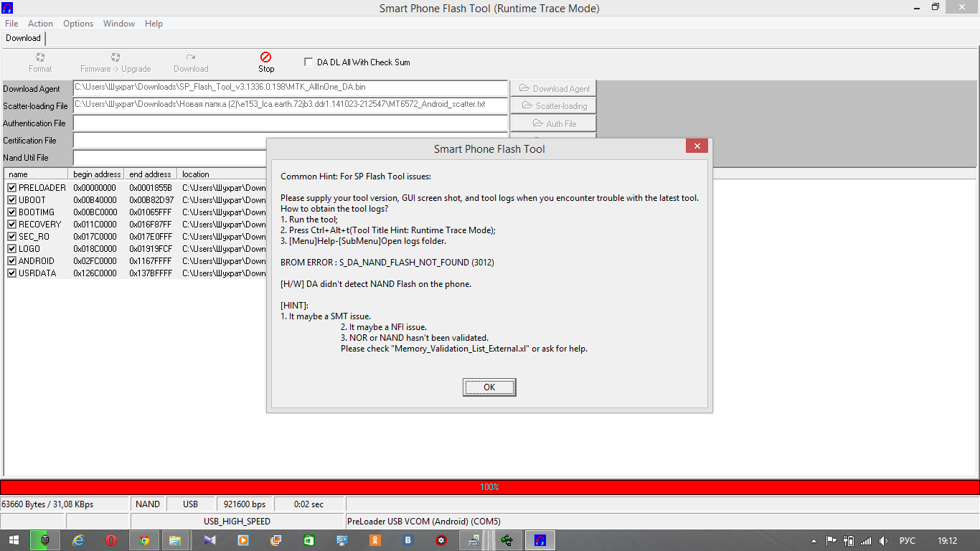This screenshot has height=551, width=980.
Task: Uncheck the USRDATA partition checkbox
Action: tap(11, 273)
